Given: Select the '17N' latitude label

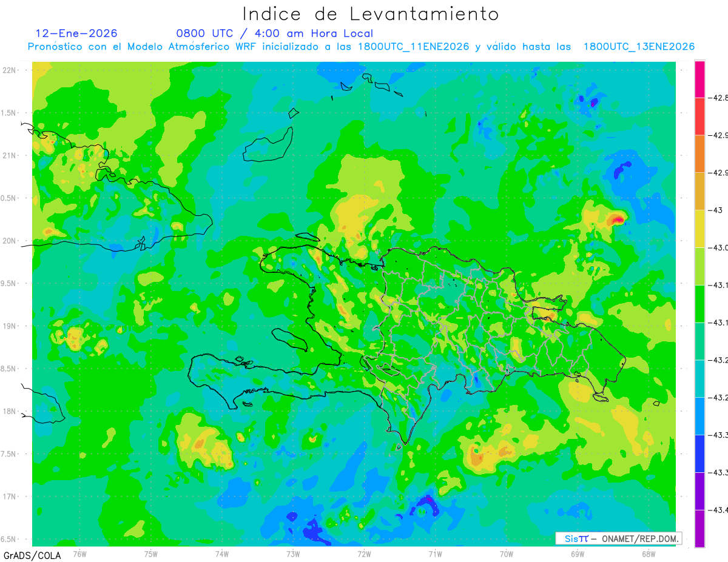Looking at the screenshot, I should pos(8,497).
